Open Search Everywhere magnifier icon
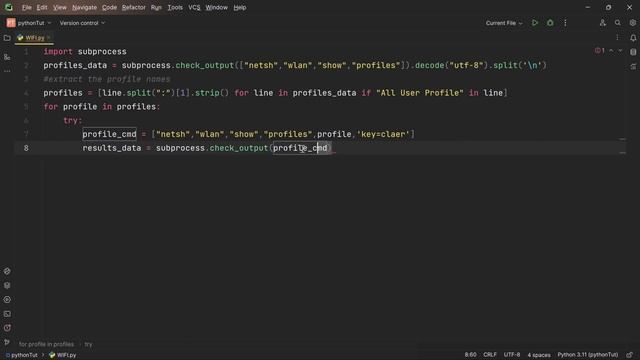Image resolution: width=640 pixels, height=360 pixels. (618, 23)
